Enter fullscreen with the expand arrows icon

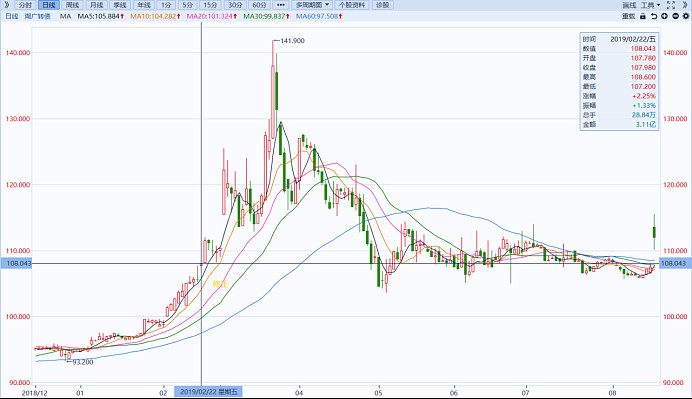[x=671, y=5]
